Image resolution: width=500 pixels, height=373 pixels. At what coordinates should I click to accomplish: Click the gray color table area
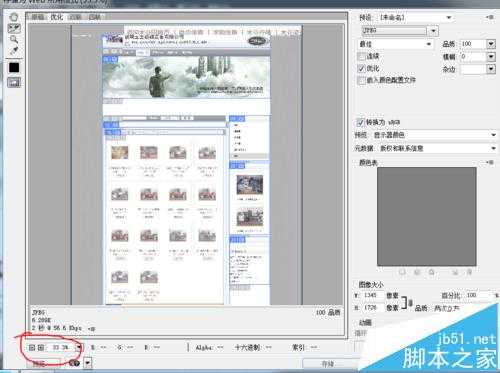tap(427, 216)
